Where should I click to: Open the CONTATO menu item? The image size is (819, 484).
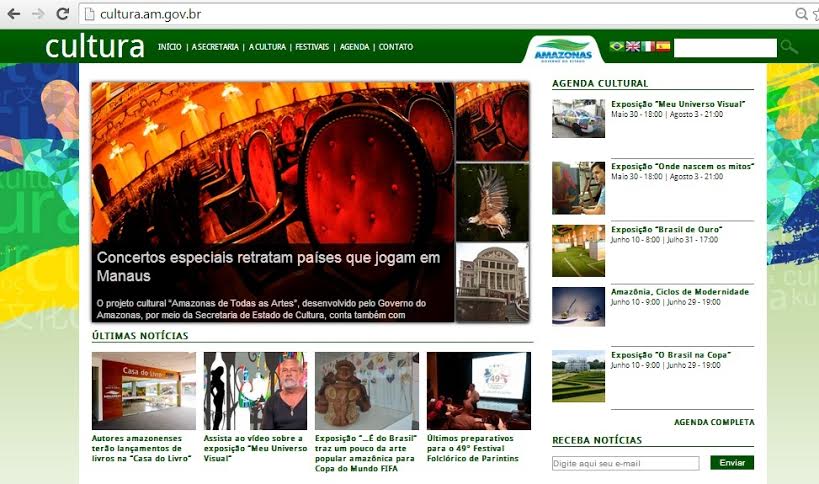tap(396, 47)
